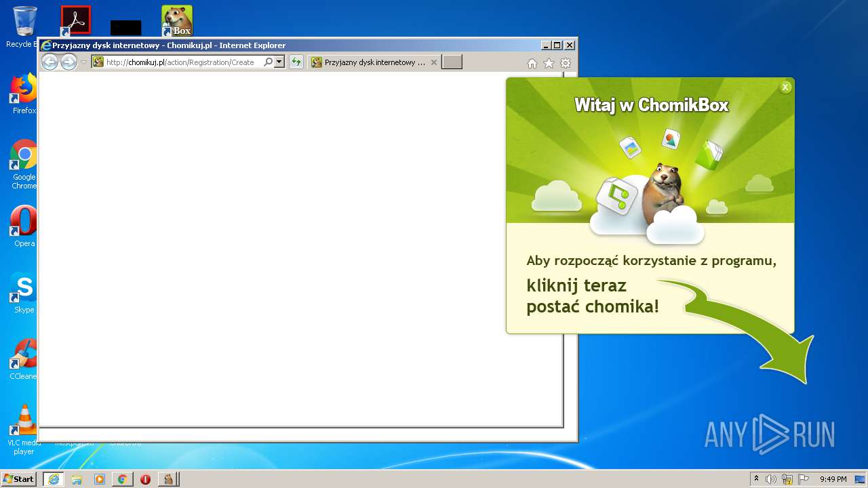Open the CCleaner desktop shortcut
The width and height of the screenshot is (868, 488).
(x=24, y=359)
